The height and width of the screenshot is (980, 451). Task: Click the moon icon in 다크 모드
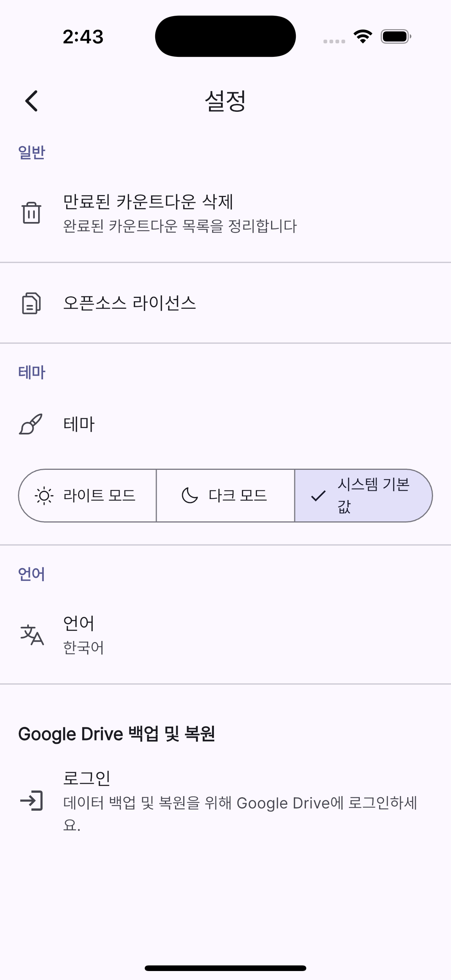(x=190, y=496)
